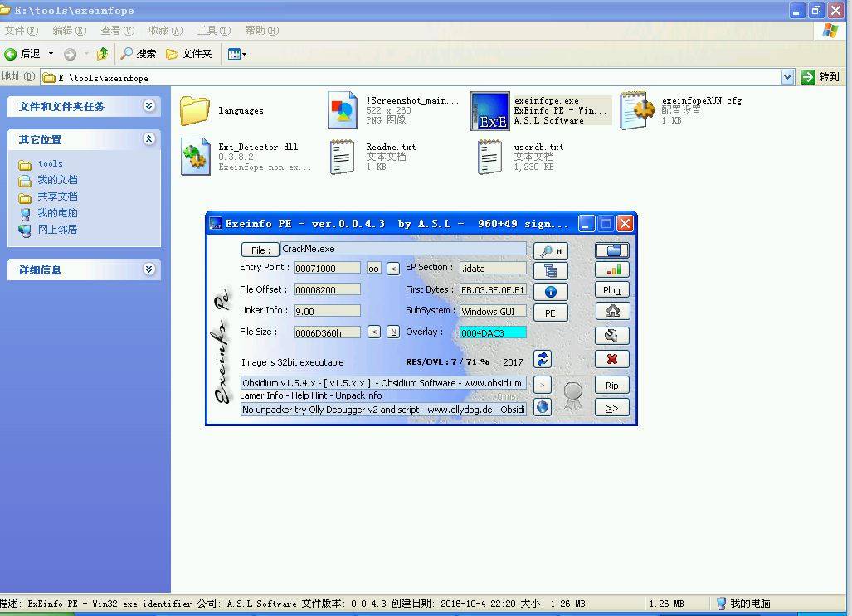Click the PE button
Image resolution: width=852 pixels, height=616 pixels.
pos(550,313)
